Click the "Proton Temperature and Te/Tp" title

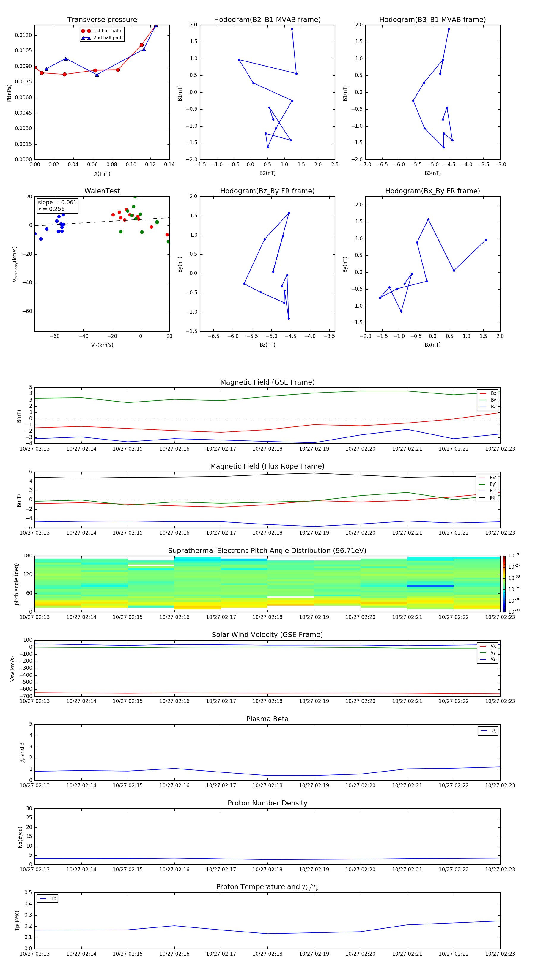[267, 887]
